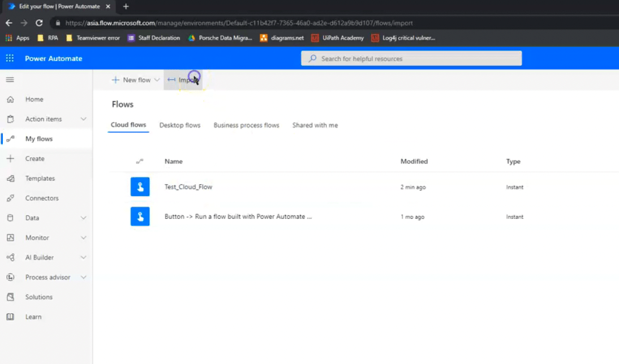Expand the Action items chevron
The height and width of the screenshot is (364, 619).
83,119
